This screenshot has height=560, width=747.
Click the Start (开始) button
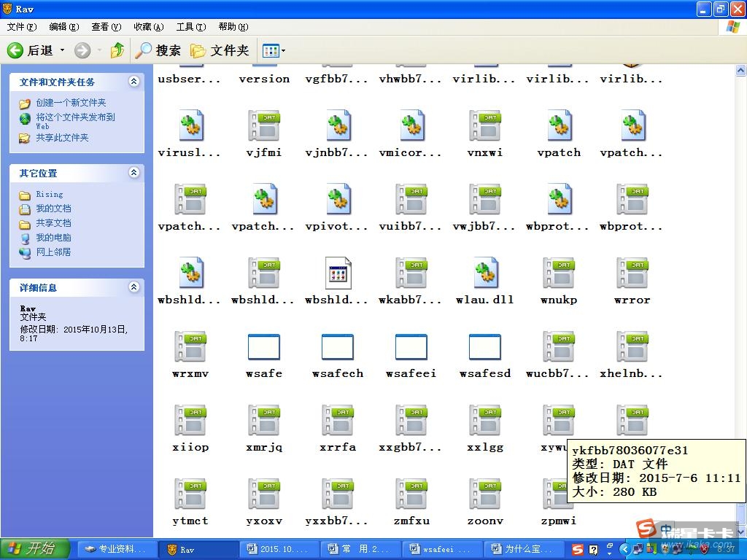tap(34, 549)
